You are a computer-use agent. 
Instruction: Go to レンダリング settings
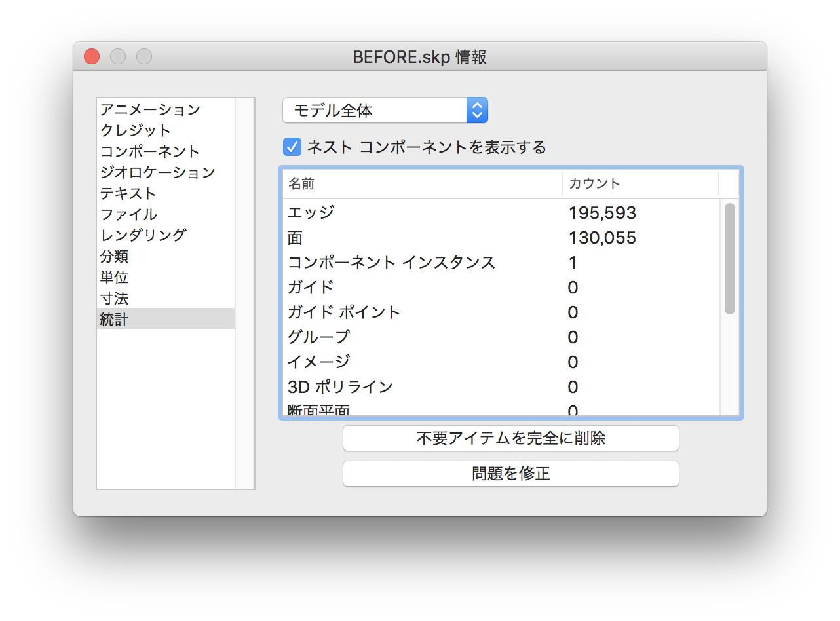point(143,235)
